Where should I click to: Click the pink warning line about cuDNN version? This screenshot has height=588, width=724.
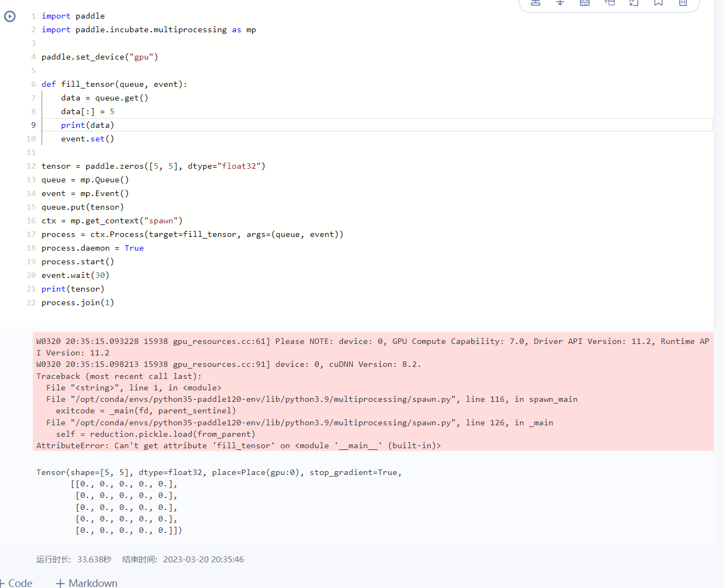coord(218,364)
